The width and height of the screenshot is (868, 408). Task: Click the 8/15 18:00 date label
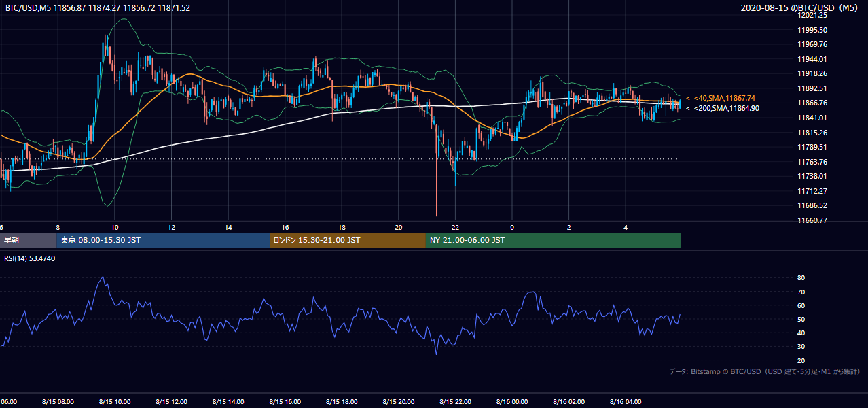point(342,402)
